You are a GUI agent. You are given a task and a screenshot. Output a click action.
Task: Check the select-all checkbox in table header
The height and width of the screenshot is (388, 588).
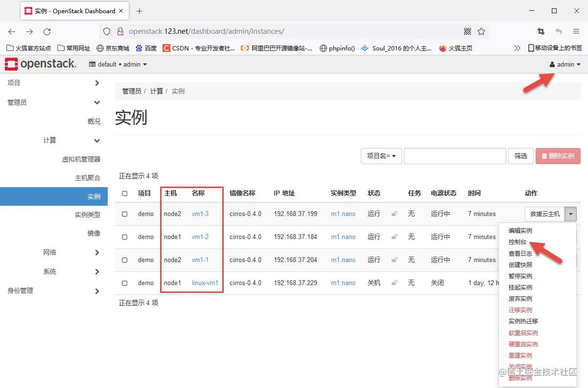(124, 193)
